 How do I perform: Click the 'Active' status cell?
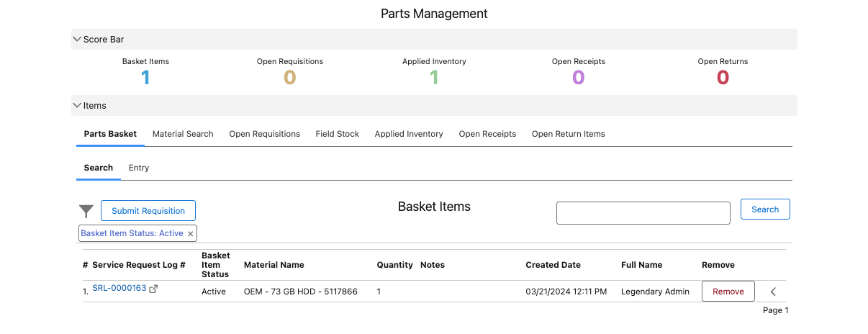tap(214, 292)
